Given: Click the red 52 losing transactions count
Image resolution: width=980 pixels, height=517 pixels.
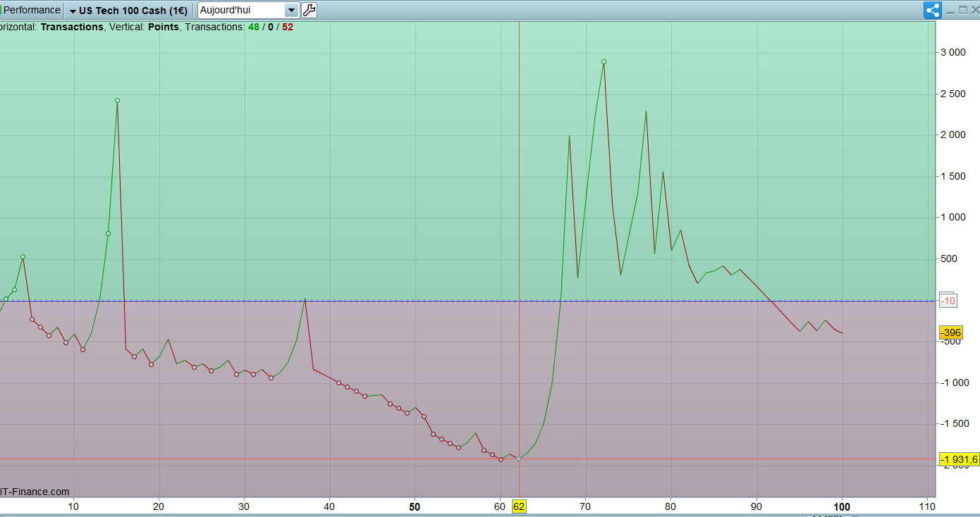Looking at the screenshot, I should coord(288,27).
